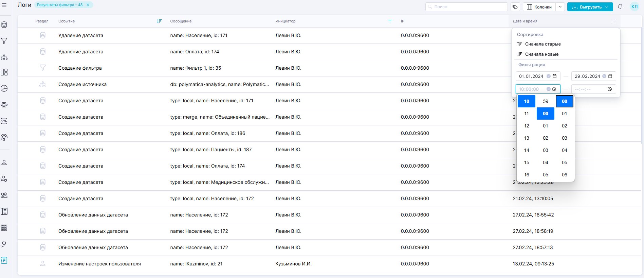This screenshot has height=278, width=644.
Task: Expand the dropdown arrow beside Колонки
Action: (x=560, y=7)
